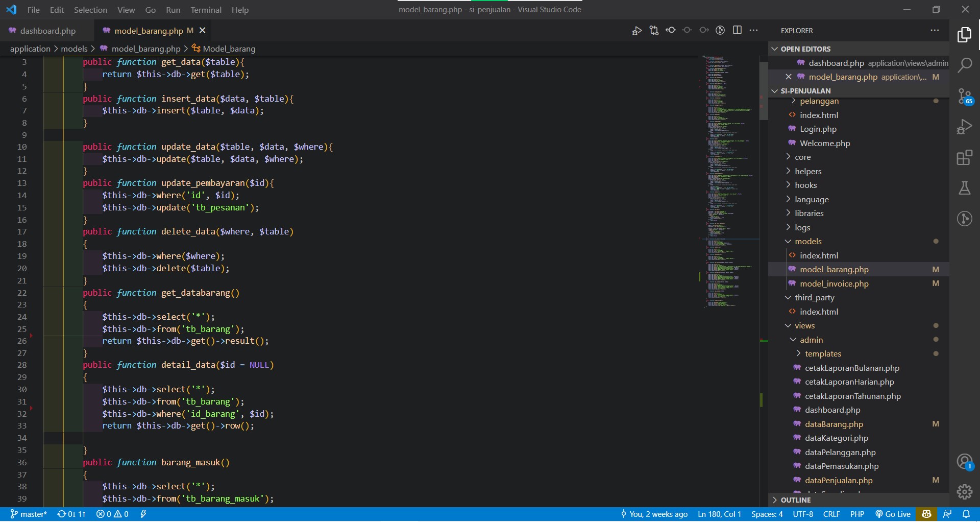Open the Explorer view in the activity bar
The width and height of the screenshot is (980, 522).
(x=964, y=35)
